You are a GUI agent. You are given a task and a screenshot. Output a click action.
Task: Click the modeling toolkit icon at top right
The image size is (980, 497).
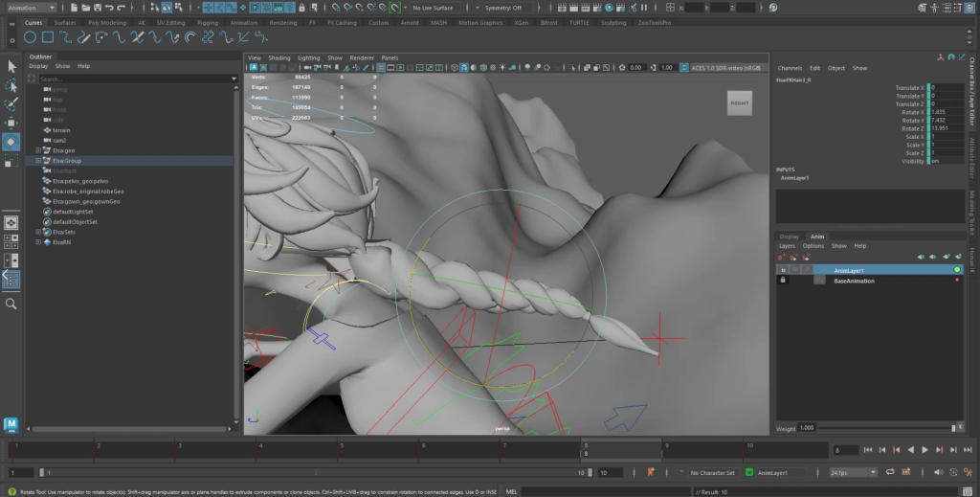(923, 8)
